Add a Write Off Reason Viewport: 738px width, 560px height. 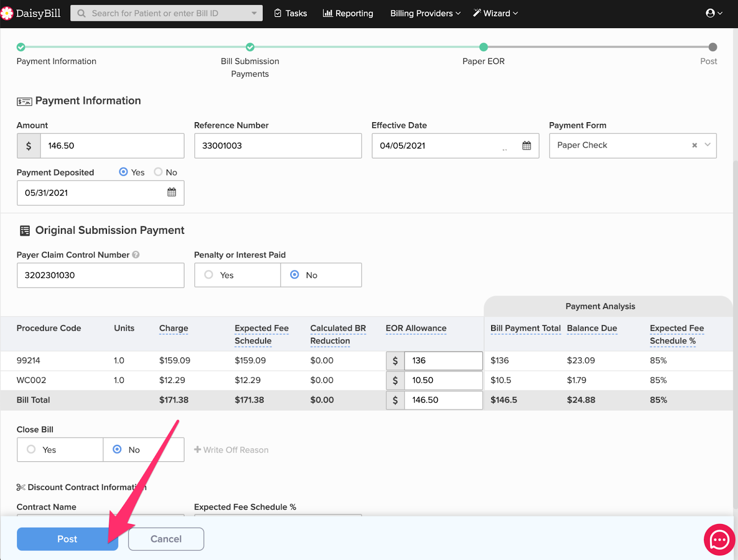point(231,450)
